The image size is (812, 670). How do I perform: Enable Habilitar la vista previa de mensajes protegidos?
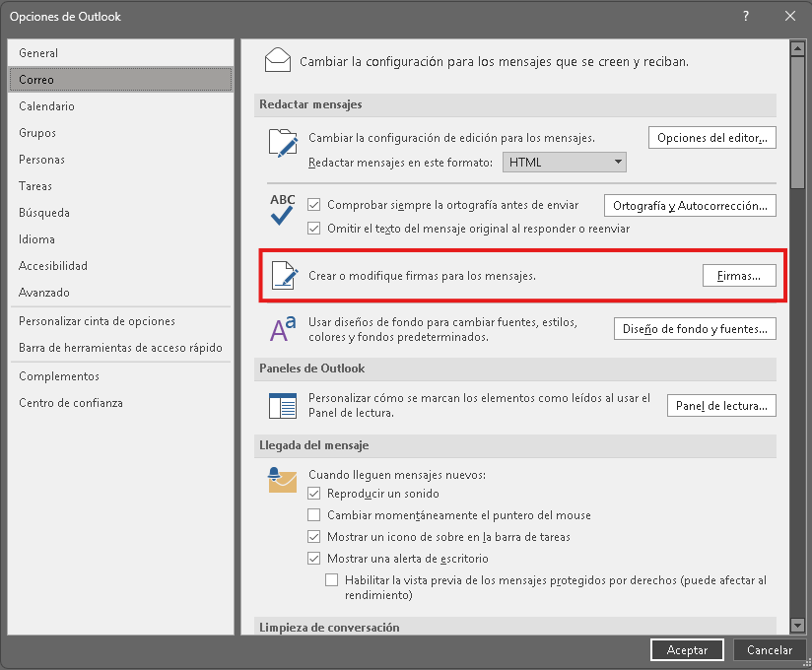[x=331, y=580]
